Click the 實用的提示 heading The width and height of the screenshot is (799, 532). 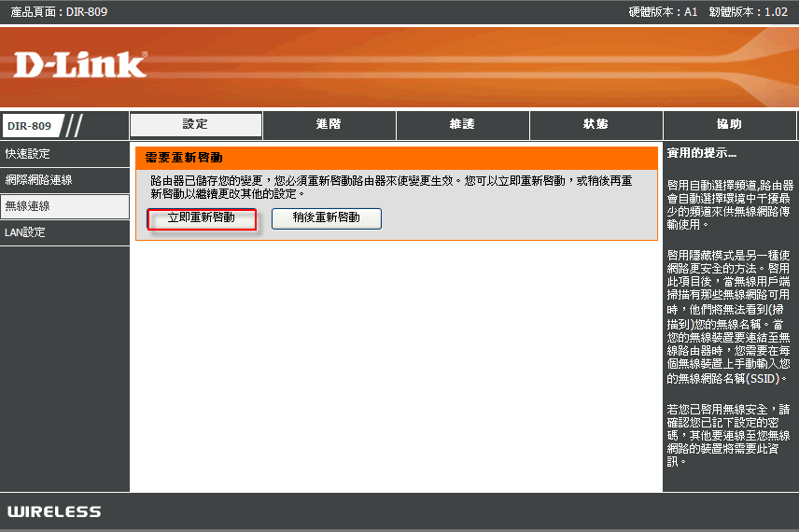[x=702, y=153]
